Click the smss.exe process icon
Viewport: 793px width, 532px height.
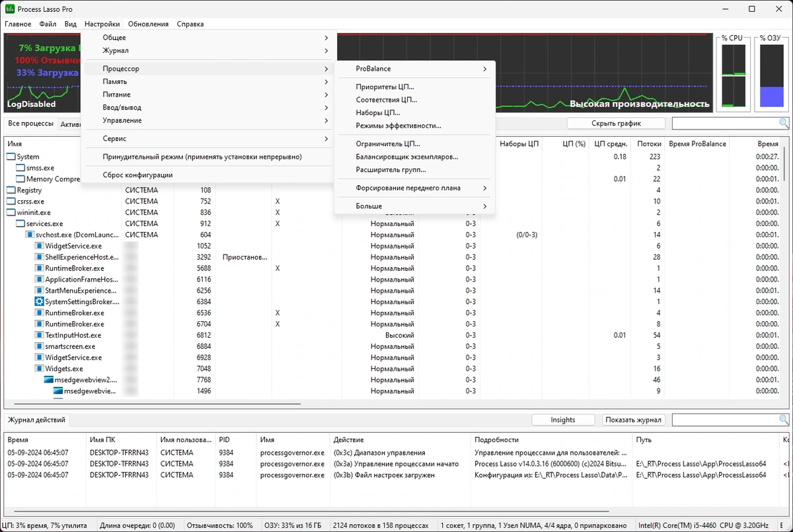click(20, 168)
